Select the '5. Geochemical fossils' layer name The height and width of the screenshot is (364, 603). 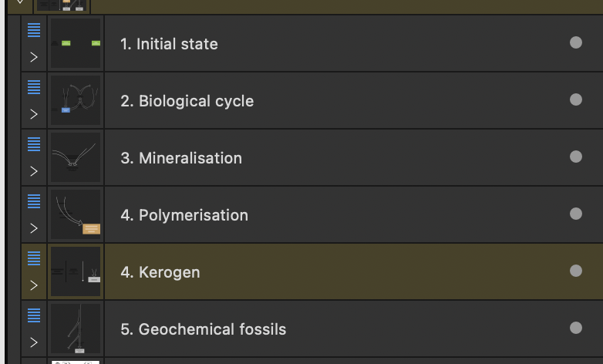pos(203,329)
